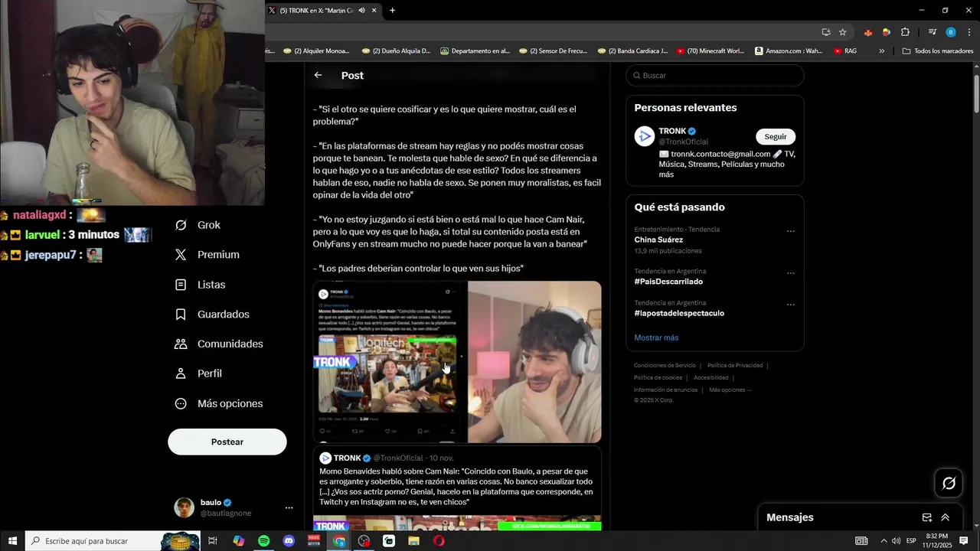Image resolution: width=980 pixels, height=551 pixels.
Task: Expand the footer Más opciones link
Action: click(x=730, y=390)
